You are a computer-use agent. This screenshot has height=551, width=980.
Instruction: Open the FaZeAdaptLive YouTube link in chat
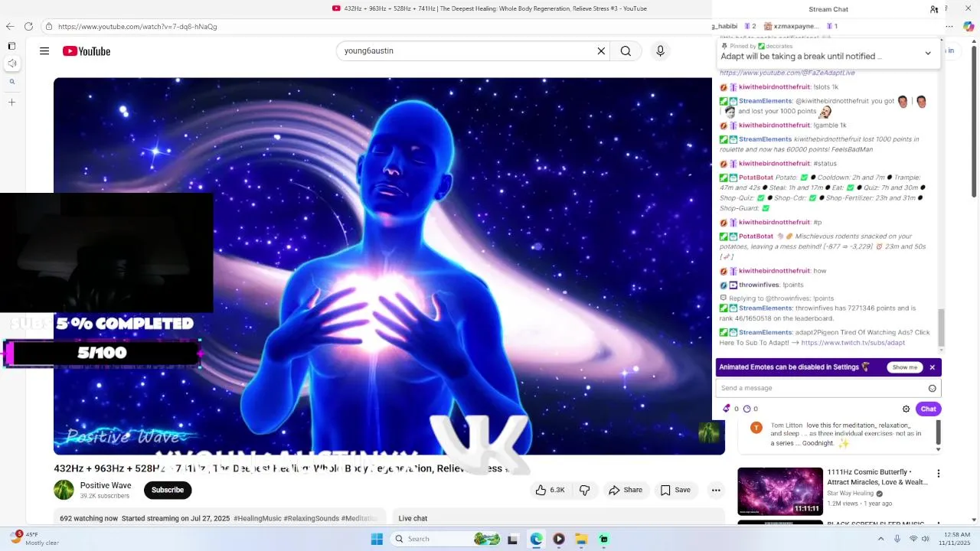click(x=787, y=73)
